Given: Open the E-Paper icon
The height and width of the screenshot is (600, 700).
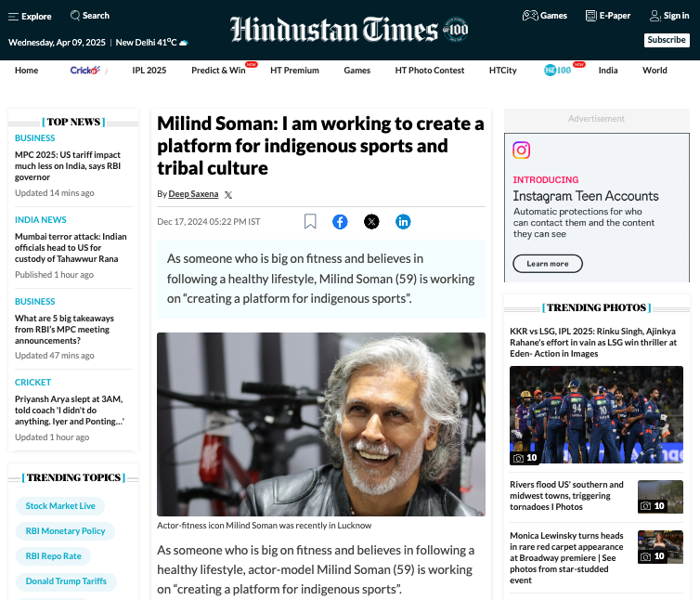Looking at the screenshot, I should [x=591, y=16].
